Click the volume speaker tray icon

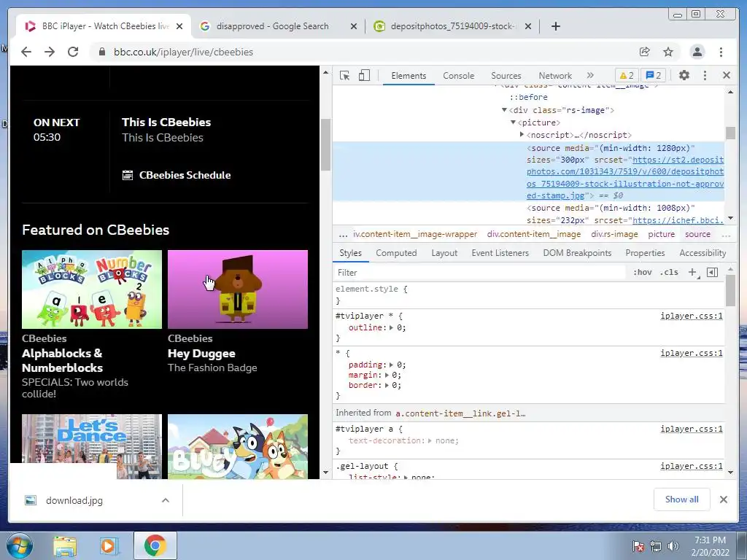tap(673, 546)
